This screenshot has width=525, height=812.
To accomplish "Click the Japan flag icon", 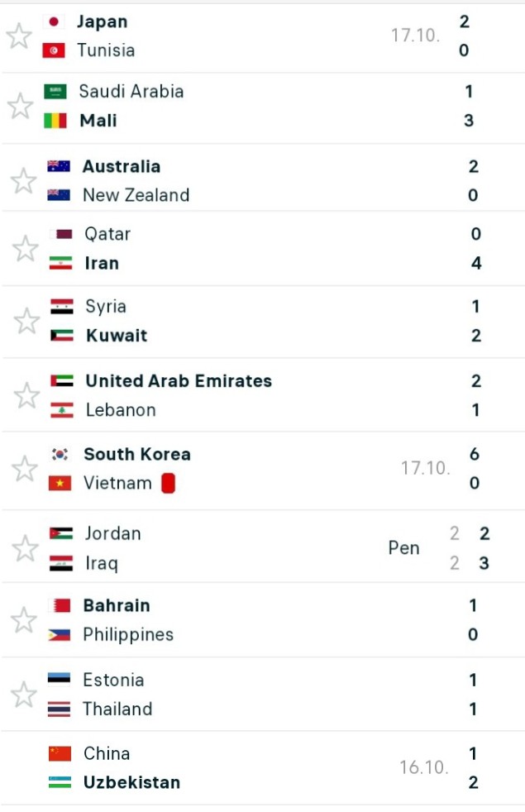I will point(54,21).
